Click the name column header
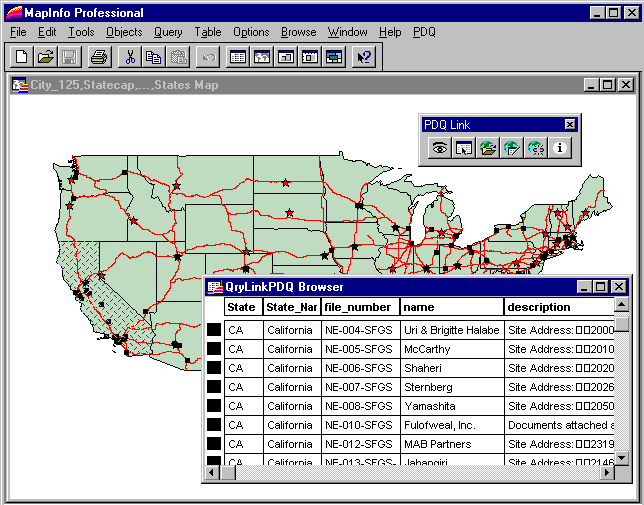This screenshot has width=644, height=505. (452, 307)
